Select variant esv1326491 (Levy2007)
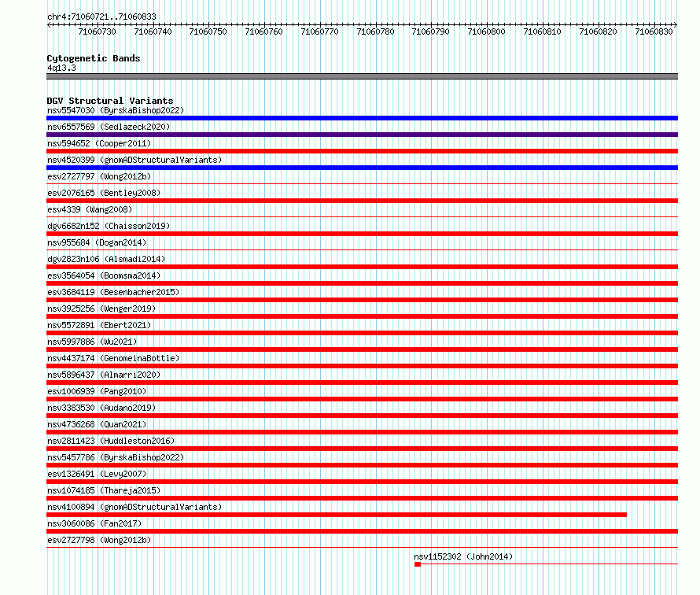The height and width of the screenshot is (595, 700). pyautogui.click(x=97, y=474)
